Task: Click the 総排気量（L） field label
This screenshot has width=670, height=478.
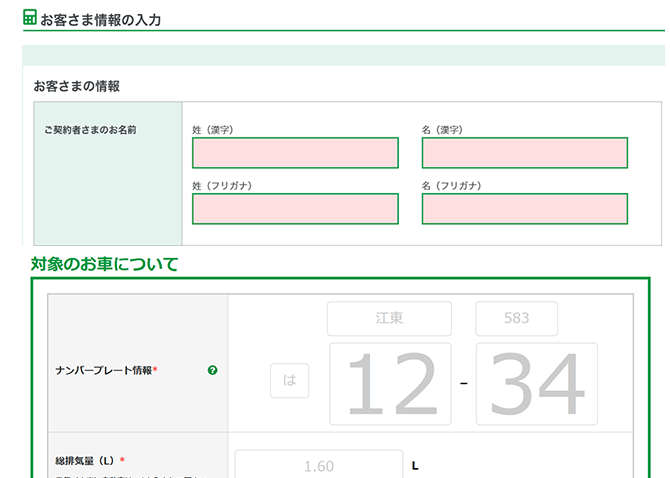Action: click(x=89, y=460)
